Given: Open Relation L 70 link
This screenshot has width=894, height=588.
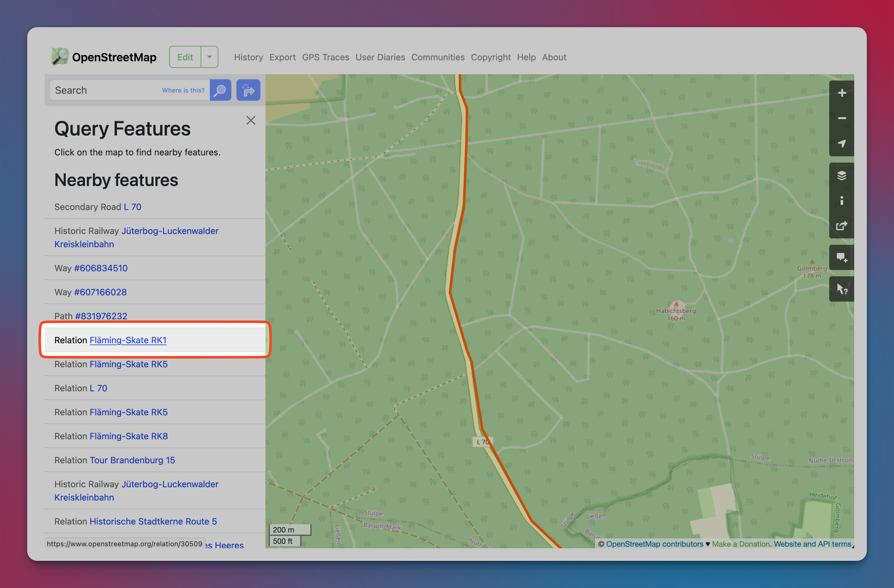Looking at the screenshot, I should pos(98,388).
